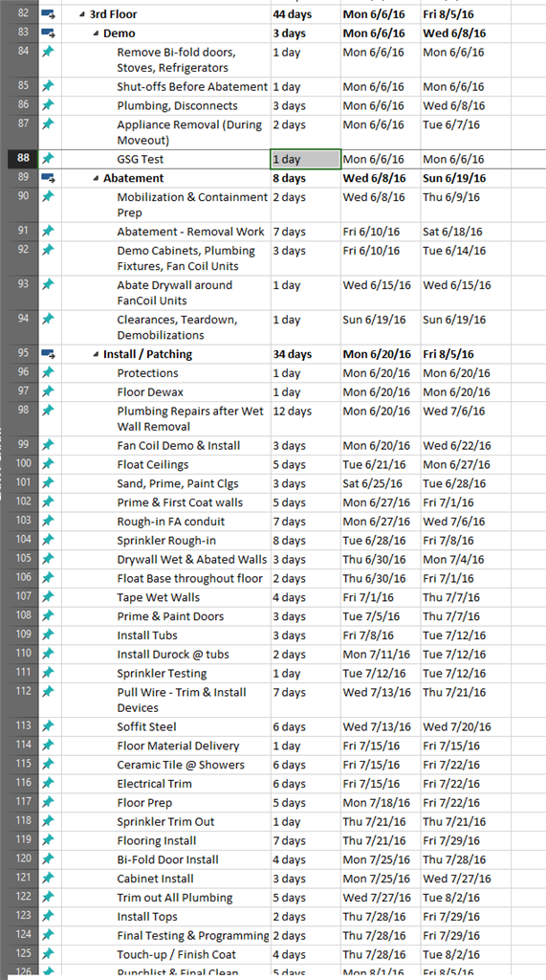Click the auto-scheduled icon in row 82

point(48,13)
